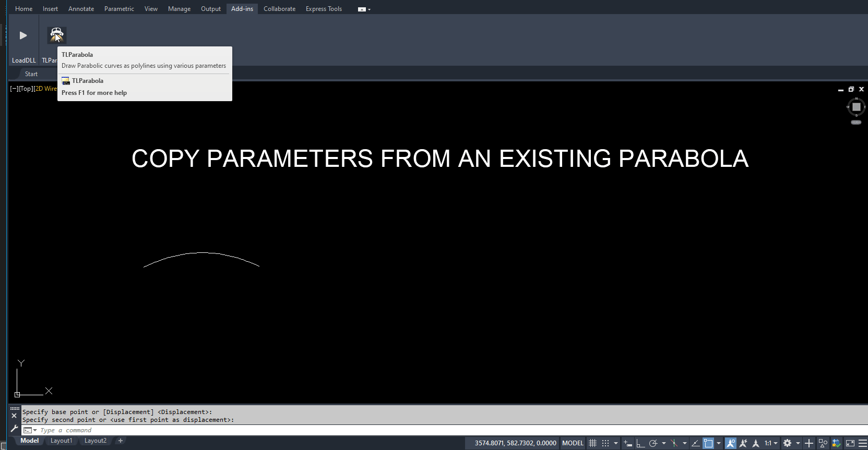
Task: Open the Annotate ribbon tab
Action: click(81, 9)
